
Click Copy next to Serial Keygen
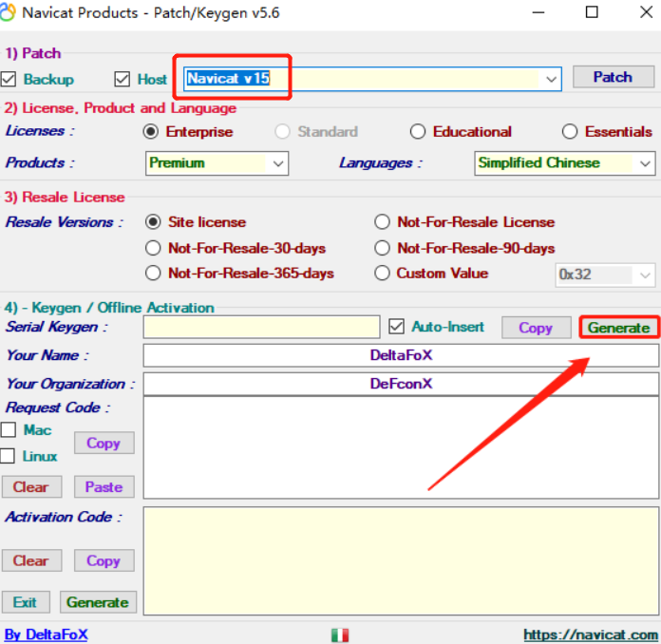(x=536, y=328)
